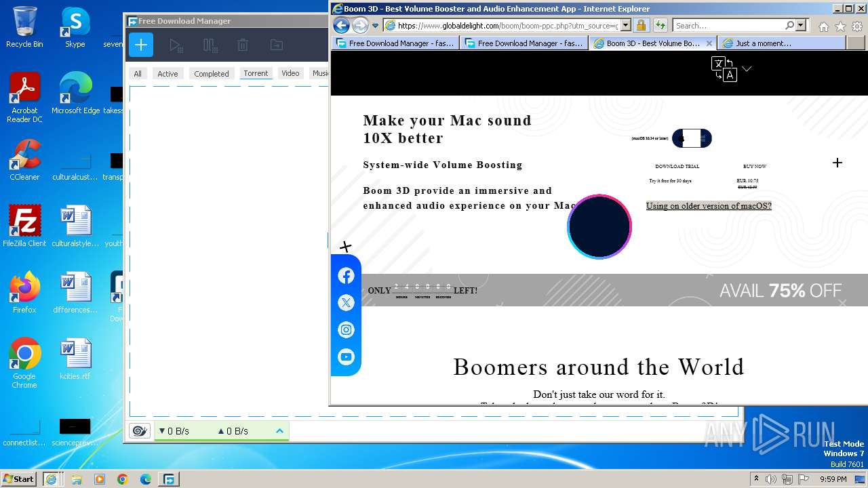Viewport: 868px width, 488px height.
Task: Open the IE Favorites star icon
Action: coord(840,26)
